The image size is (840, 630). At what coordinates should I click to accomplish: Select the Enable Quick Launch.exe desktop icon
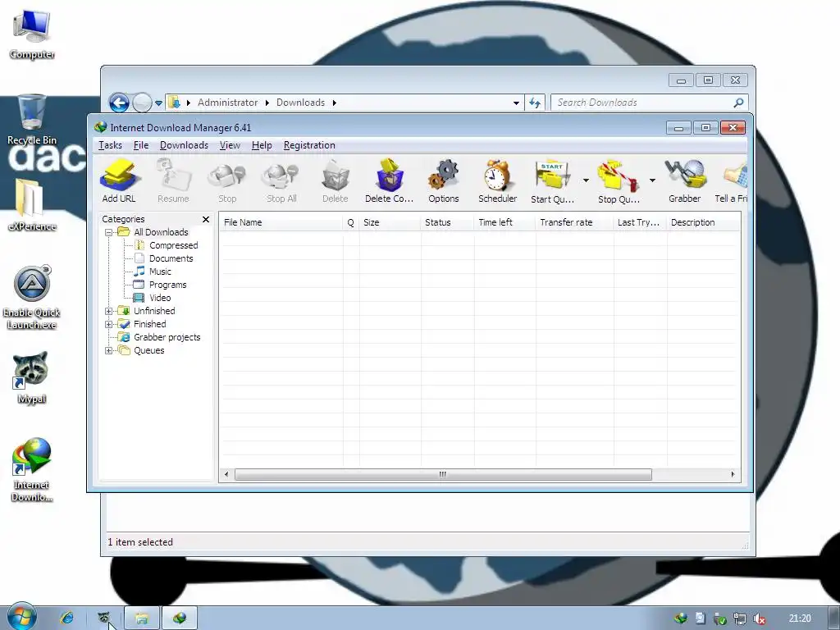(32, 297)
